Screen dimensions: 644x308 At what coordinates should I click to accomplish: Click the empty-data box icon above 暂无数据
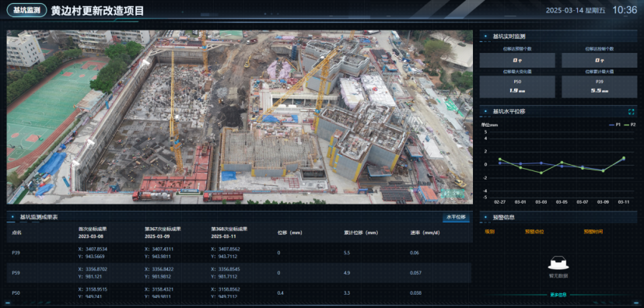coord(558,263)
